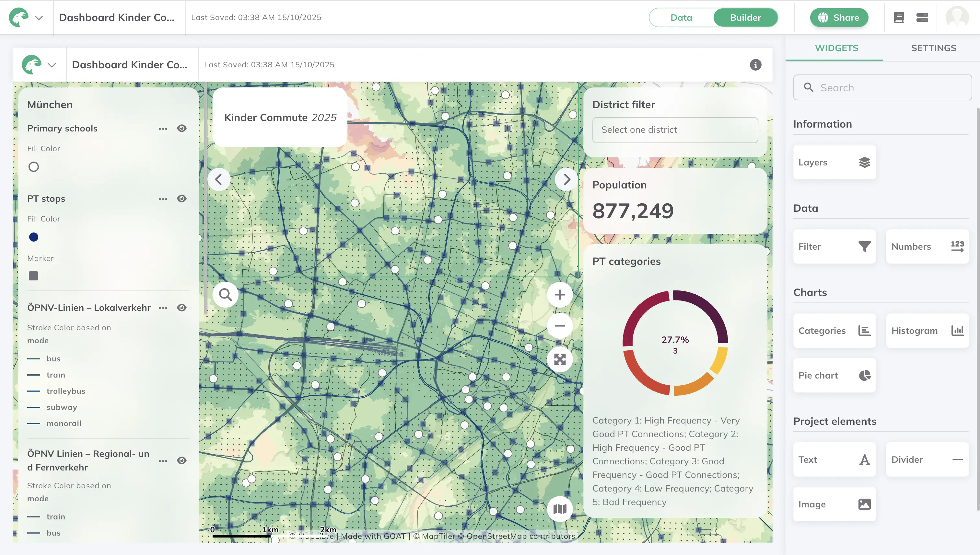
Task: Zoom out with the map minus button
Action: [x=560, y=325]
